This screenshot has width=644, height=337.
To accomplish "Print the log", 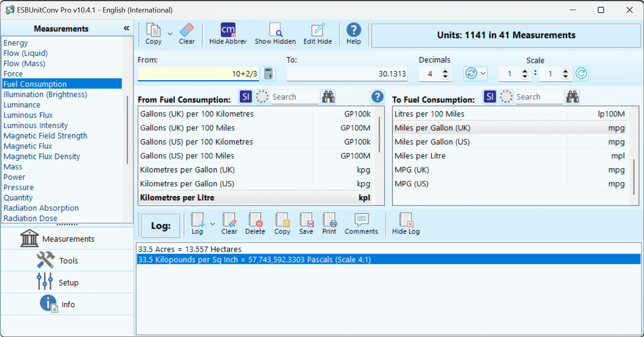I will (329, 224).
